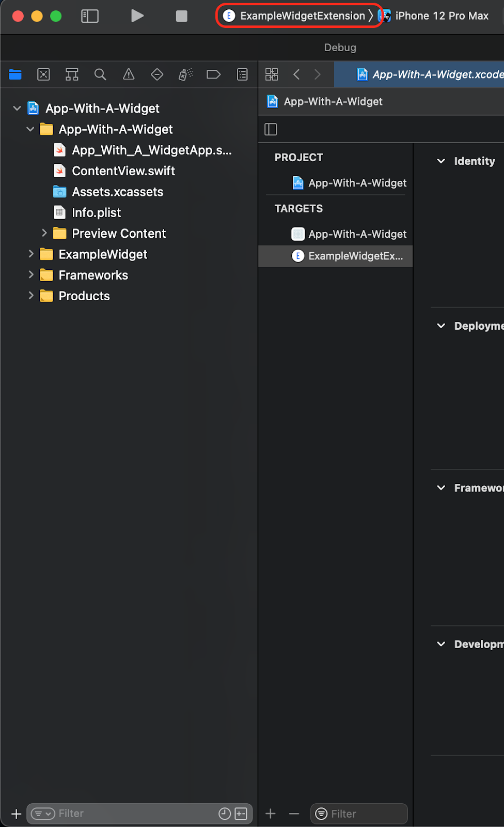
Task: Show the Symbol navigator
Action: (x=72, y=74)
